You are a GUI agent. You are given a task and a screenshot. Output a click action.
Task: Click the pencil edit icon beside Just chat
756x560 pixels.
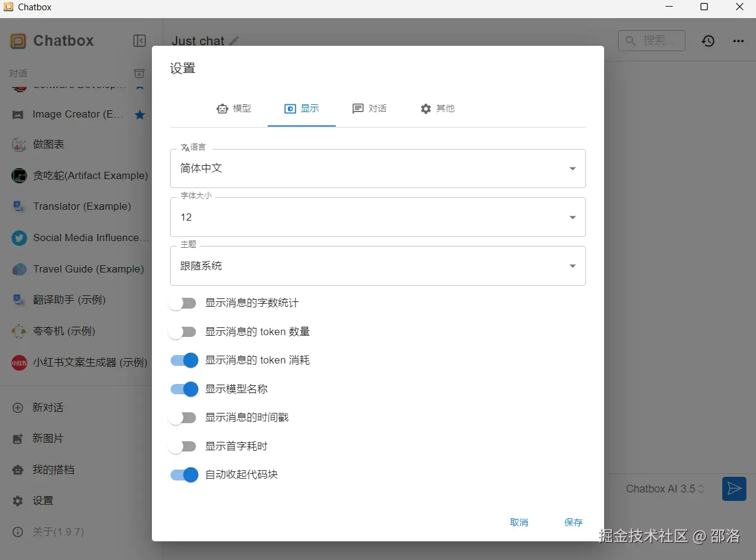coord(234,41)
